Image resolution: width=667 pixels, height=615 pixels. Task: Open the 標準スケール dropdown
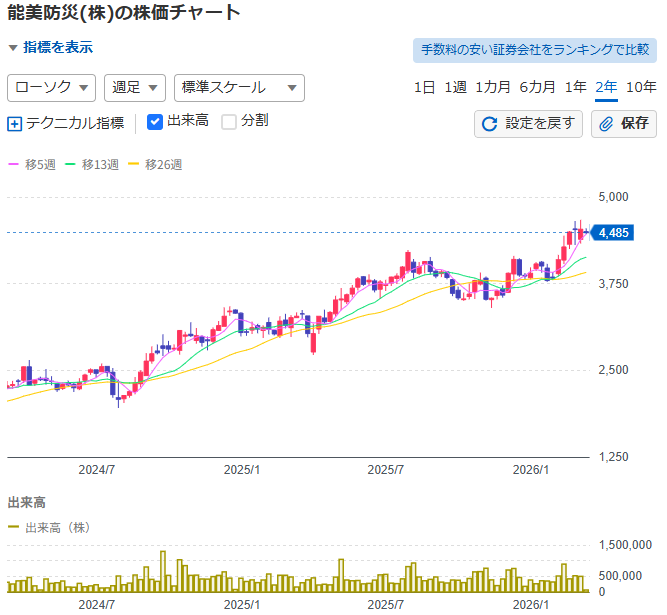click(238, 88)
